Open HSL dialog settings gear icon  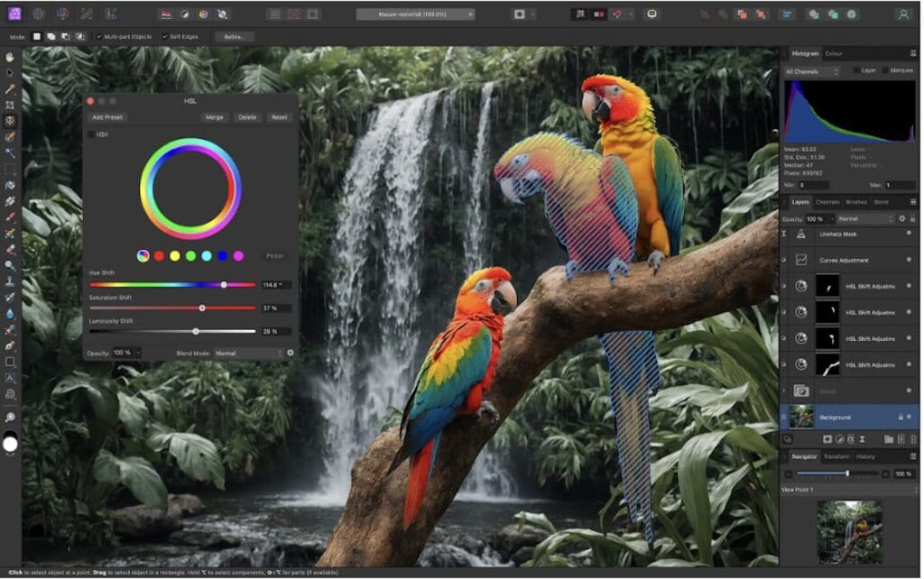pos(291,353)
